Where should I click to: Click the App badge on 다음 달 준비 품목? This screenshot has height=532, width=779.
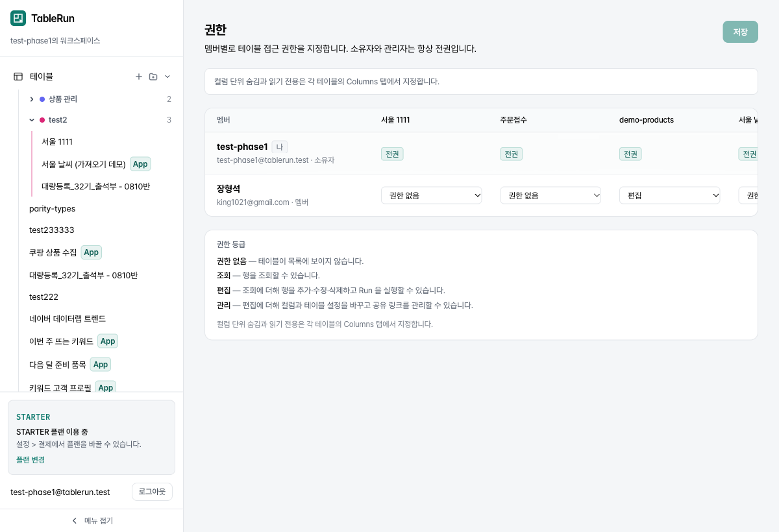101,365
